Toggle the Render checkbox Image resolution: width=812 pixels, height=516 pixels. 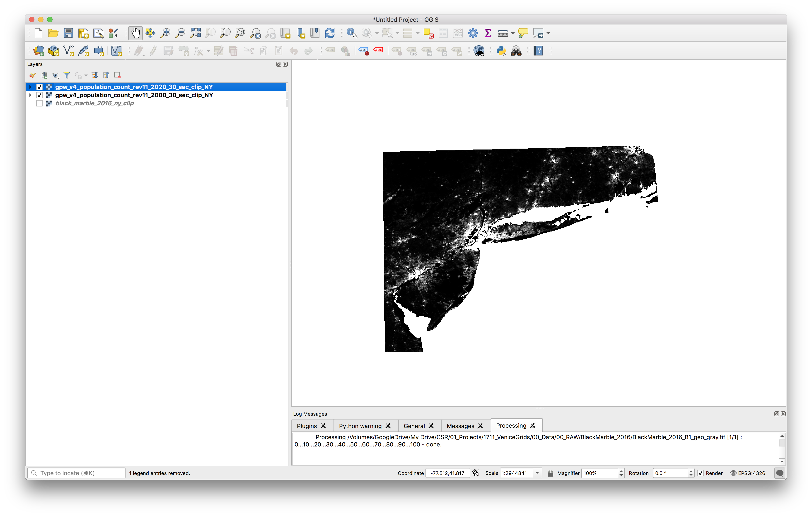coord(701,473)
